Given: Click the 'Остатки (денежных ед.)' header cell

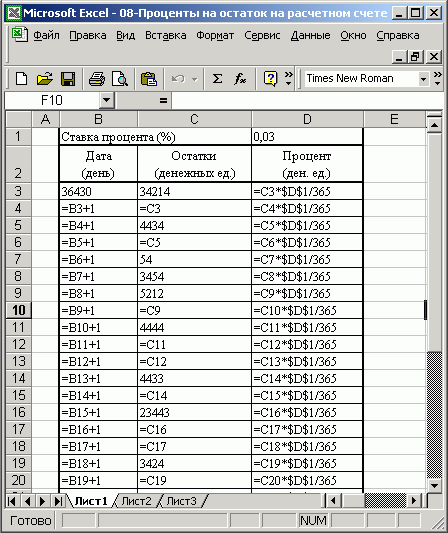Looking at the screenshot, I should point(194,164).
